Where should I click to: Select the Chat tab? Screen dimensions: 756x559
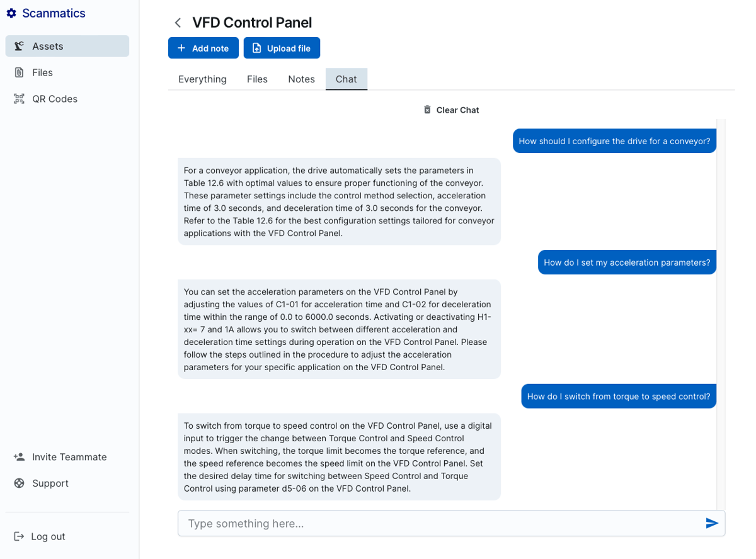coord(346,79)
